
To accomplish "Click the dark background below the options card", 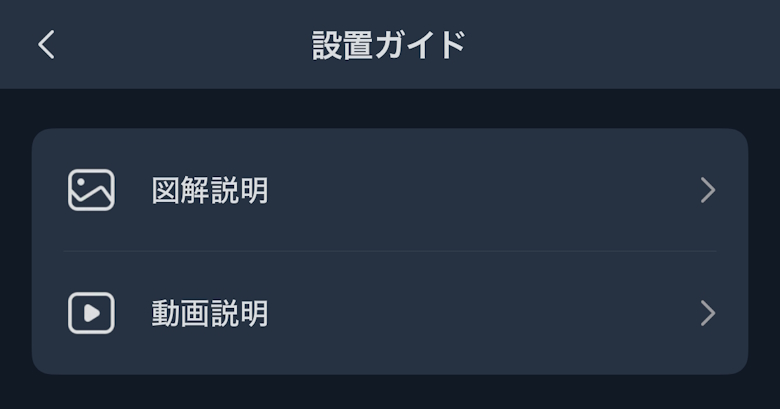I will tap(390, 393).
